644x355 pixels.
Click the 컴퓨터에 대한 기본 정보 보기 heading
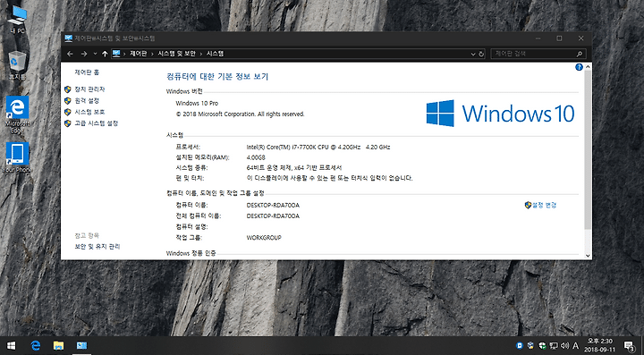click(217, 76)
